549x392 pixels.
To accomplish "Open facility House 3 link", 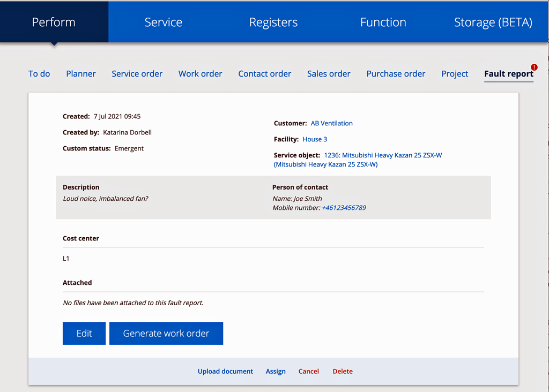I will coord(315,139).
